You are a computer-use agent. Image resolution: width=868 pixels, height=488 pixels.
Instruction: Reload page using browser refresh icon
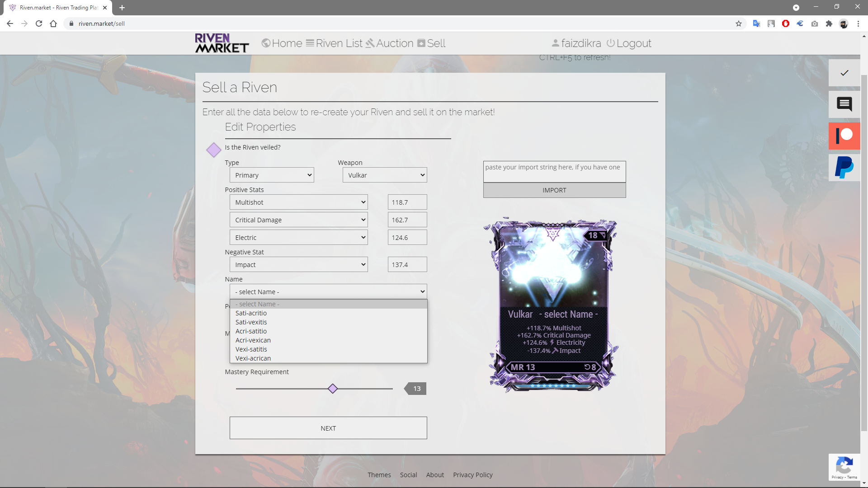point(39,23)
